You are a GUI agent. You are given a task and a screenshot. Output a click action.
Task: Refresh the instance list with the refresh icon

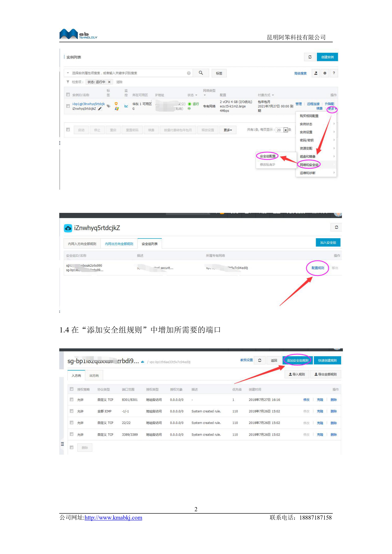coord(310,57)
